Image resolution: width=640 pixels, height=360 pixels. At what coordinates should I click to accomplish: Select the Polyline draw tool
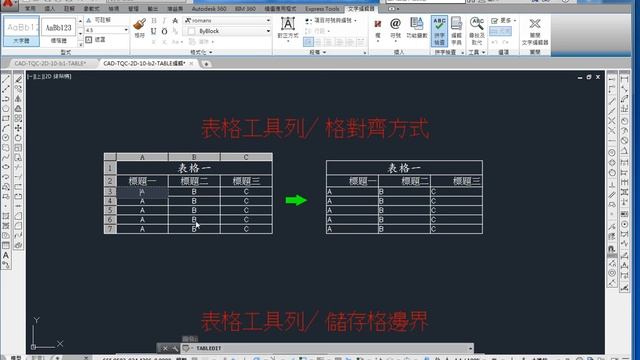coord(6,99)
